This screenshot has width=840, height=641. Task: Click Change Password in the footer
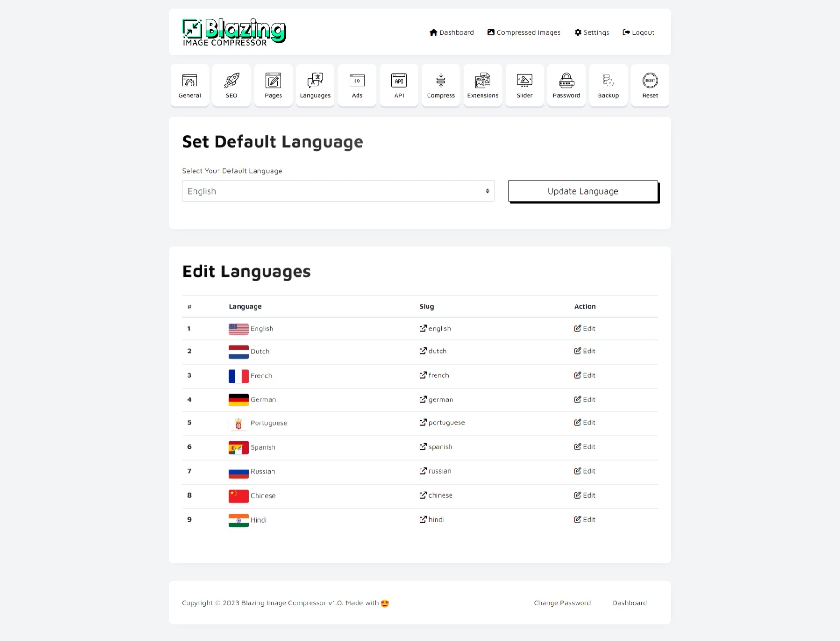pyautogui.click(x=562, y=603)
